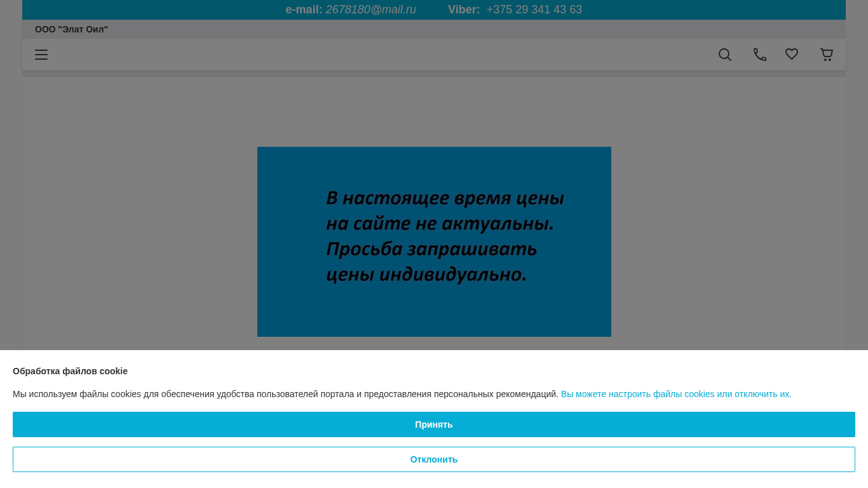Open favorites via the heart icon

point(792,55)
